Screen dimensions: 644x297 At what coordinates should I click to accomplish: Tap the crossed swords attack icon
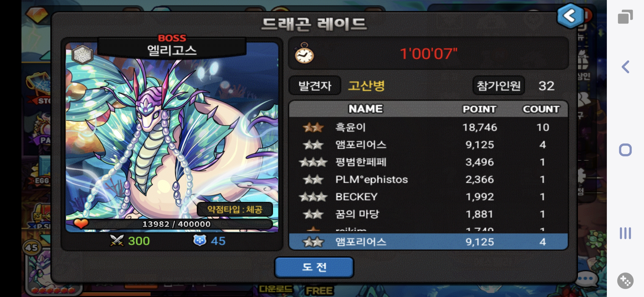(x=117, y=241)
